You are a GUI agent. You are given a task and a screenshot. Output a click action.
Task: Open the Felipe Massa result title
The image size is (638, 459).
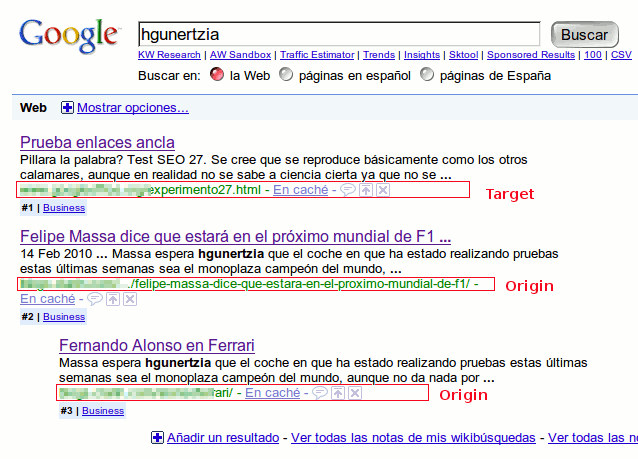click(236, 236)
